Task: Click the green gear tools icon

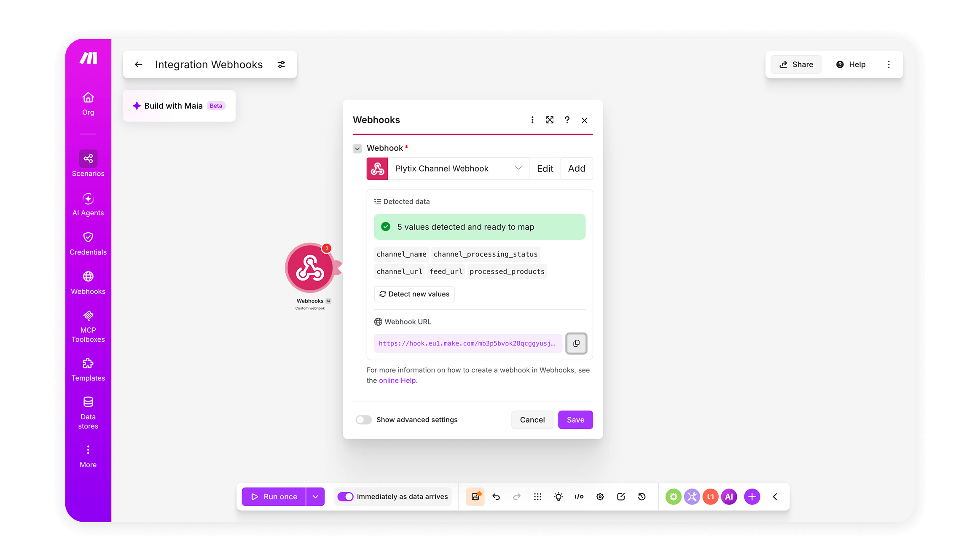Action: [674, 497]
